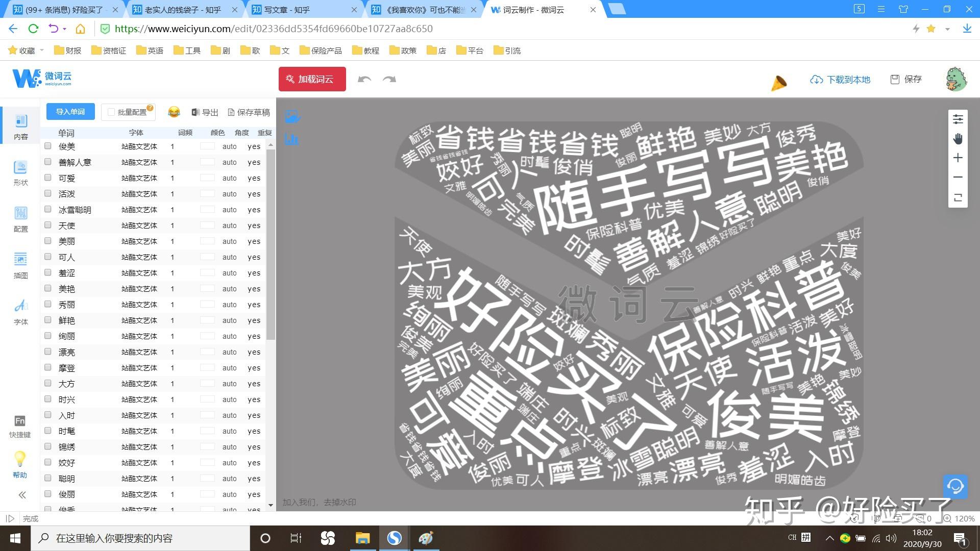The height and width of the screenshot is (551, 980).
Task: Open the 帮助 help lightbulb
Action: pyautogui.click(x=20, y=465)
